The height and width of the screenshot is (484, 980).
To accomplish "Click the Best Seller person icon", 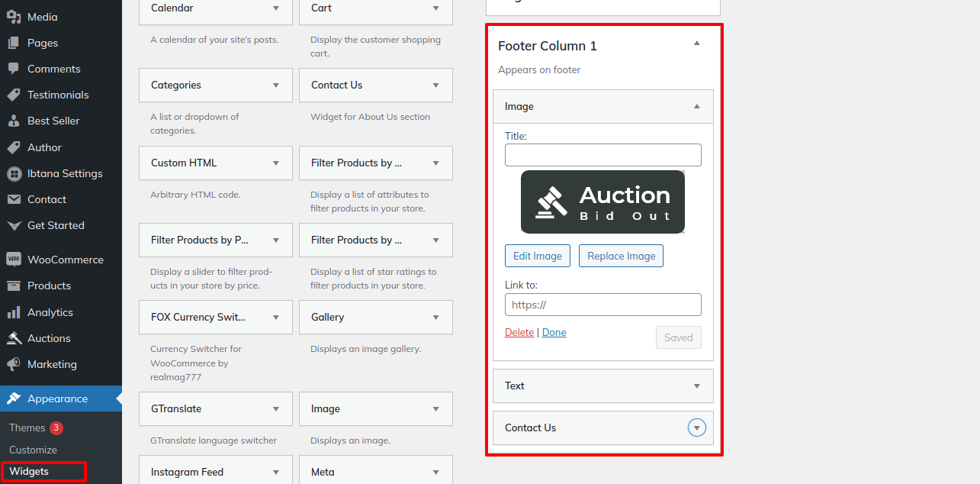I will coord(14,121).
